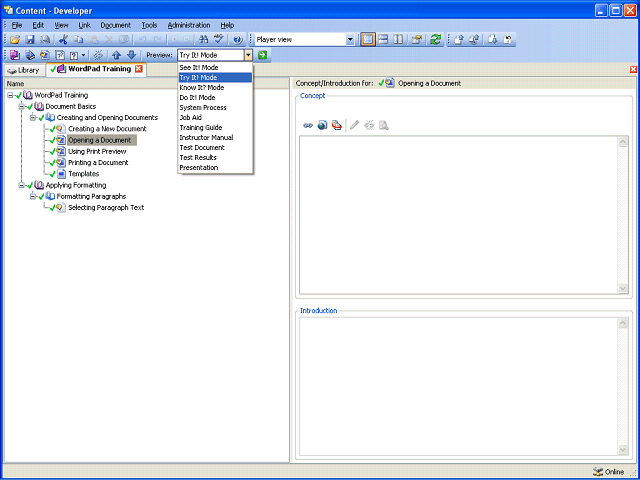Select Presentation output option
Screen dimensions: 640x480
point(216,168)
